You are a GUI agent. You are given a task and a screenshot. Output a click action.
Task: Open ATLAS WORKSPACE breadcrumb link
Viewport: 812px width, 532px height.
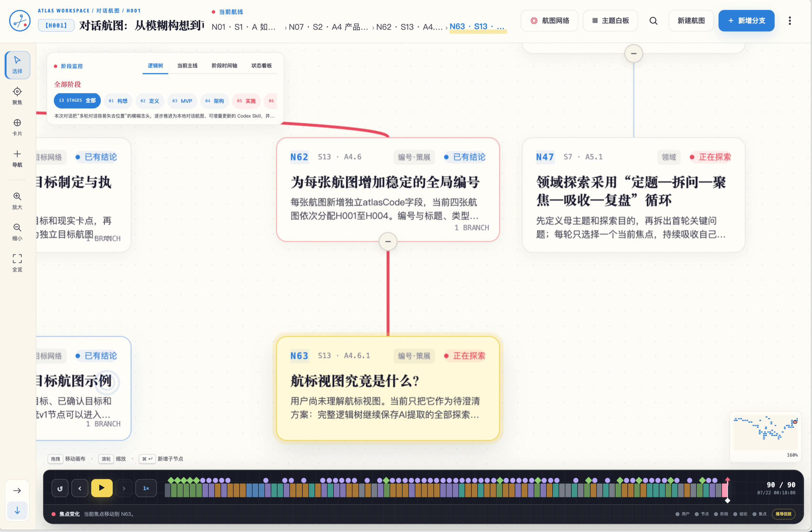64,11
